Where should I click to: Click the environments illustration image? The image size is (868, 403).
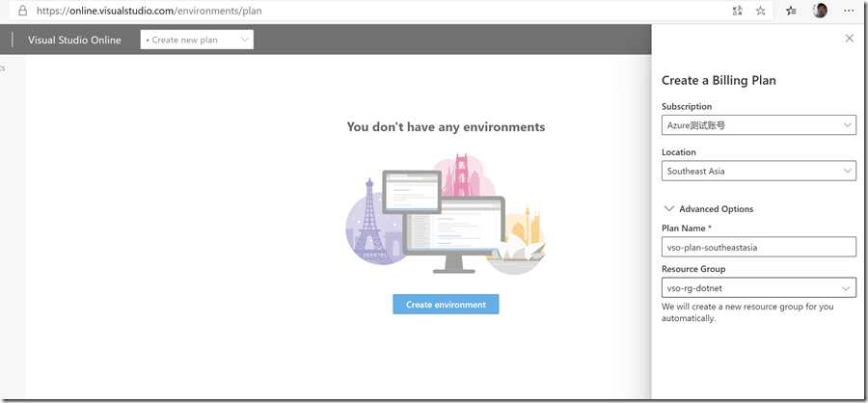coord(446,214)
